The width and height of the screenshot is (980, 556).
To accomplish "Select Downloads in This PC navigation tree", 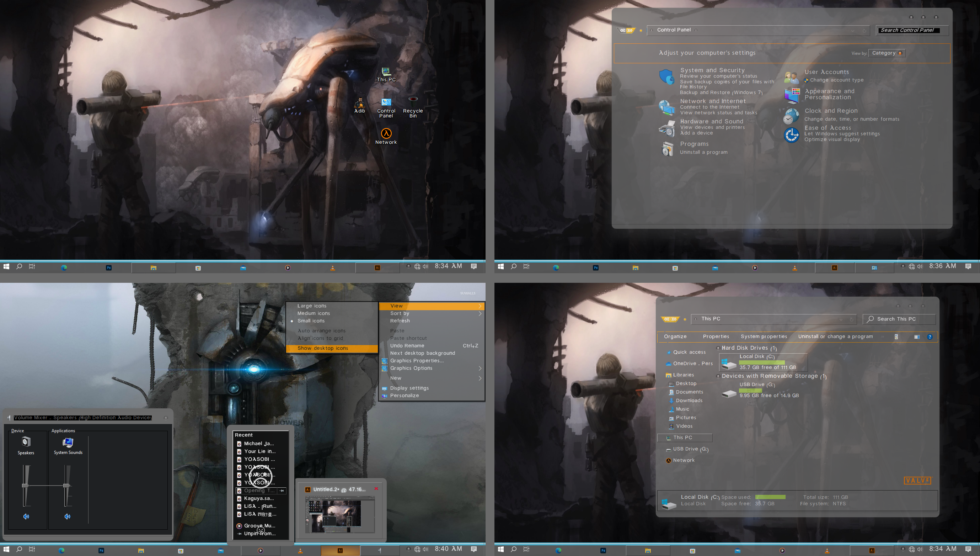I will pos(689,401).
